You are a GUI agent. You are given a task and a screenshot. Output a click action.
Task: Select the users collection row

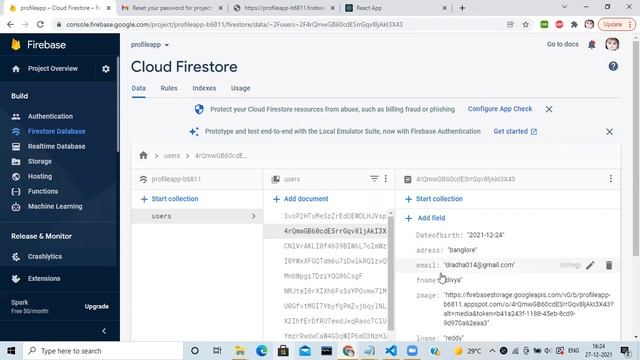197,216
